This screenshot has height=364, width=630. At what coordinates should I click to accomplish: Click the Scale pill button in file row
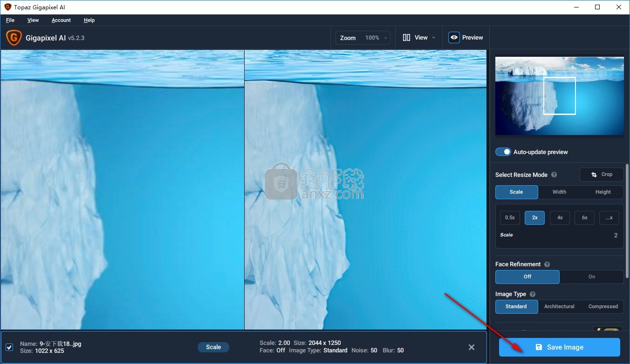[x=213, y=347]
